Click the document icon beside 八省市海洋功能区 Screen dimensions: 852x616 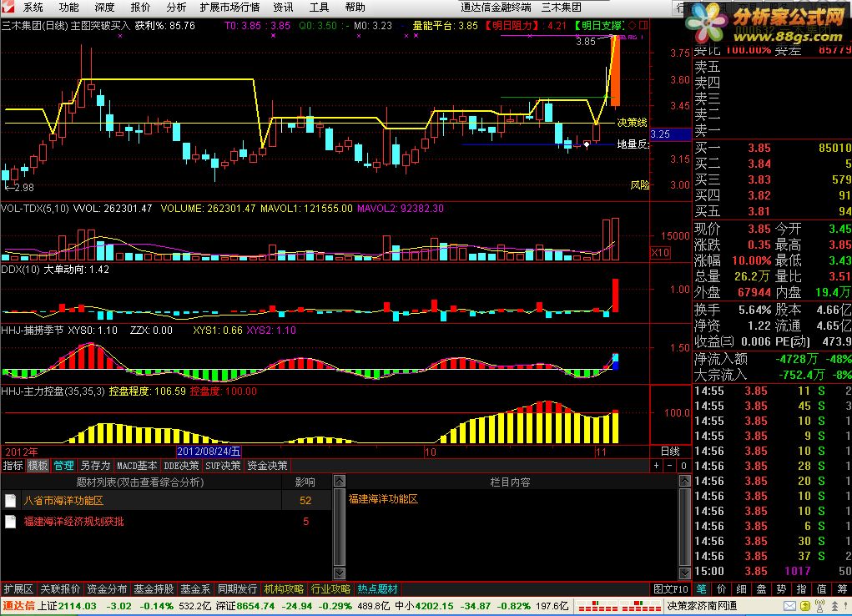point(10,501)
